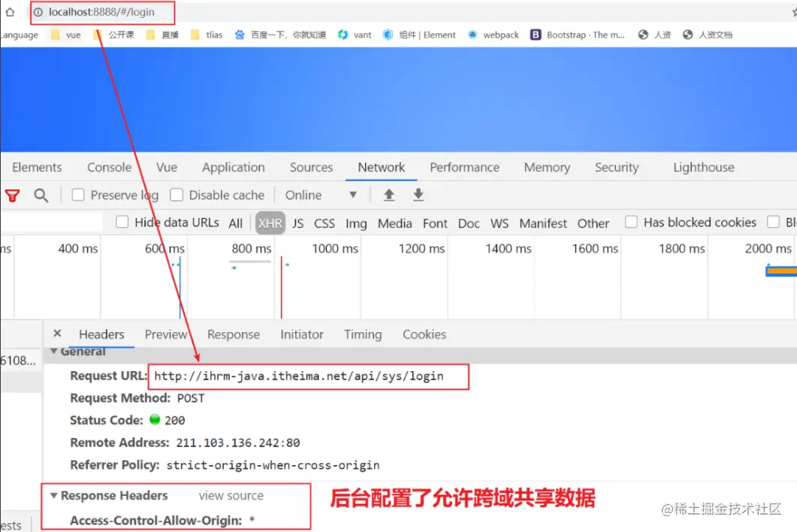Open the webpack bookmark
The height and width of the screenshot is (532, 797).
[x=494, y=35]
